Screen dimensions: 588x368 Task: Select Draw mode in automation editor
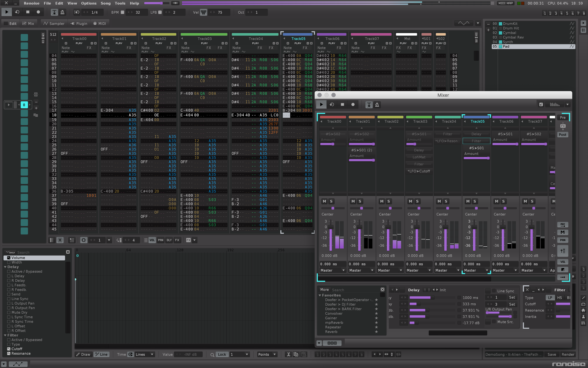pyautogui.click(x=83, y=354)
